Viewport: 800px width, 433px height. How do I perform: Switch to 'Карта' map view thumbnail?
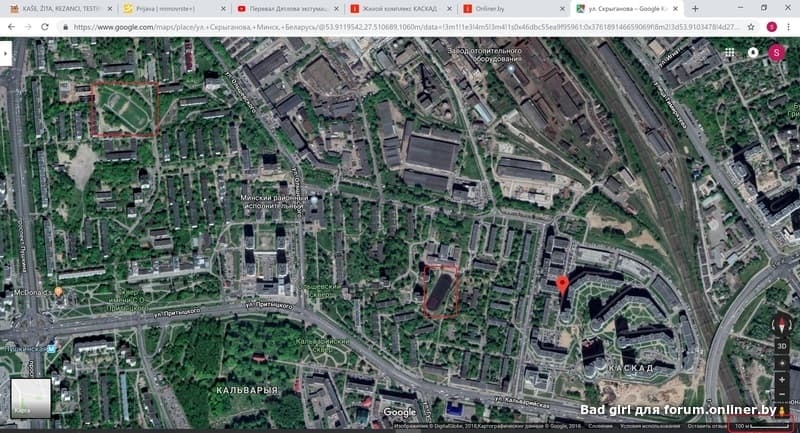coord(31,398)
